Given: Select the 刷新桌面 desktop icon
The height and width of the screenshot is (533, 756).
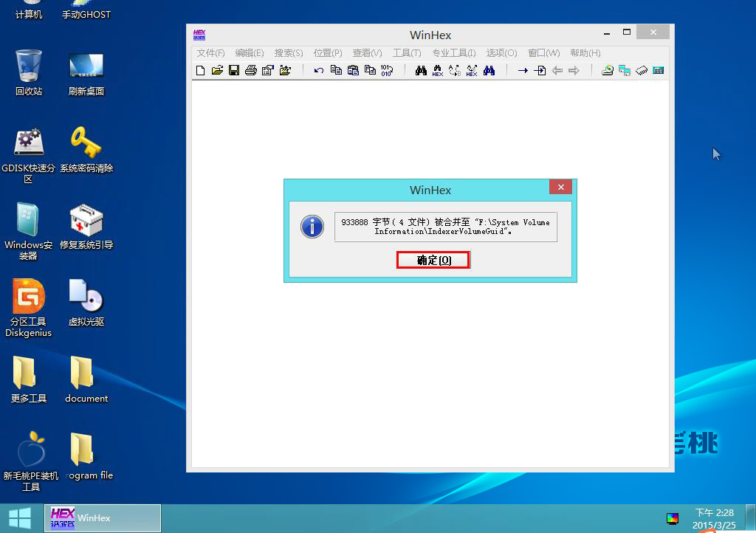Looking at the screenshot, I should [x=86, y=73].
